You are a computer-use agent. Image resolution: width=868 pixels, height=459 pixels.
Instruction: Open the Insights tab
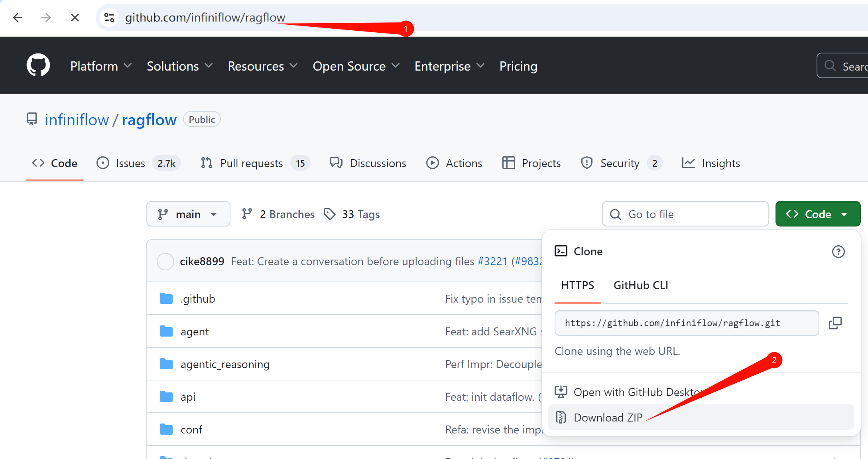click(x=711, y=163)
